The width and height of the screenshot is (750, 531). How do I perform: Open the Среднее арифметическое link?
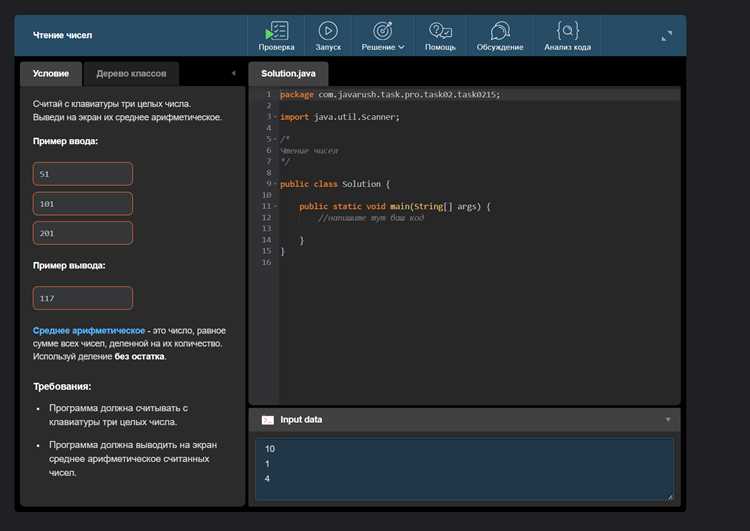point(88,331)
